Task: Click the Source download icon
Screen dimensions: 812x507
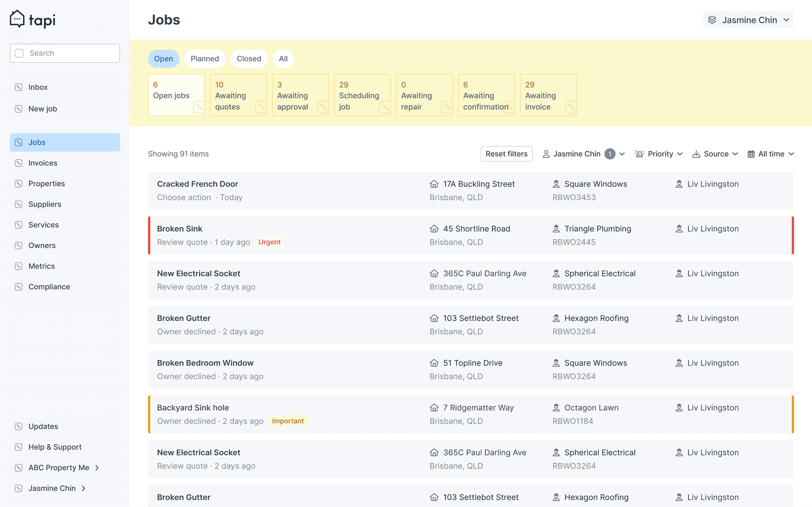Action: (x=696, y=154)
